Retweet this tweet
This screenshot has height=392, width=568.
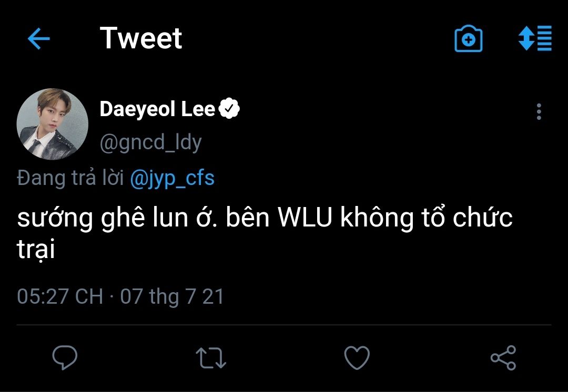click(x=211, y=358)
